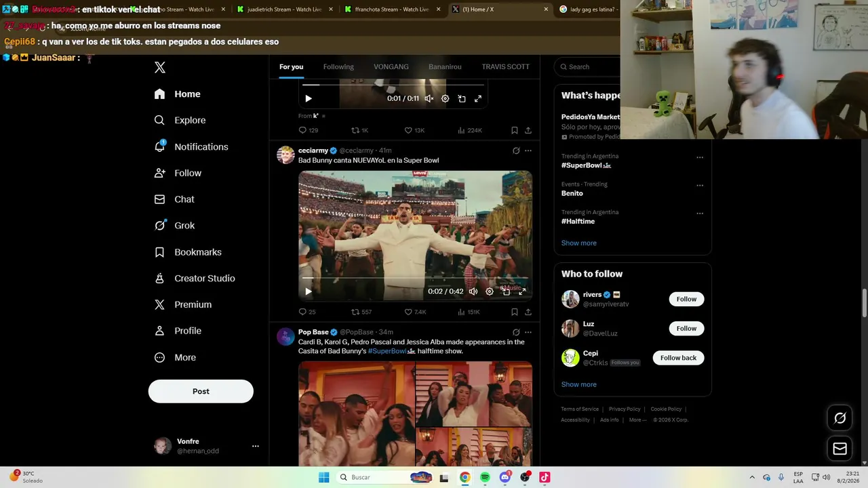Like the post with 13K likes
The image size is (868, 488).
coord(414,130)
